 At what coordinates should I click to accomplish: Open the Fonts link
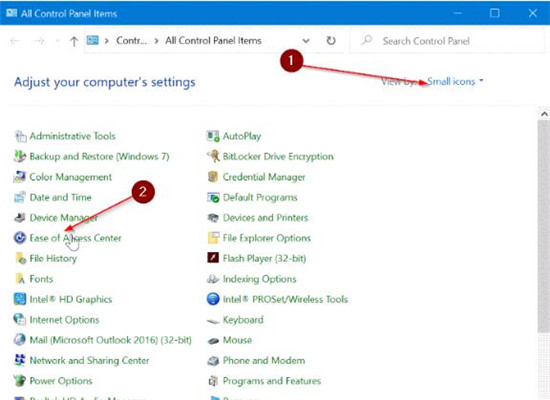41,279
